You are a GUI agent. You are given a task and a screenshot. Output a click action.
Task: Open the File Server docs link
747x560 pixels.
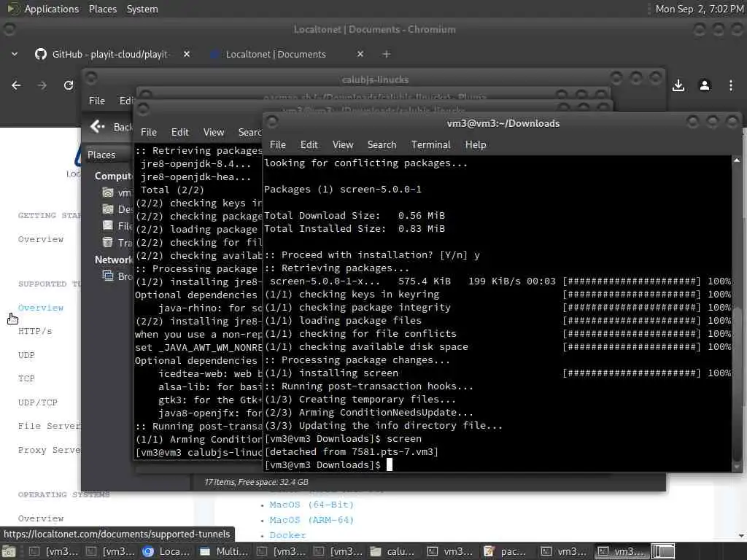50,426
